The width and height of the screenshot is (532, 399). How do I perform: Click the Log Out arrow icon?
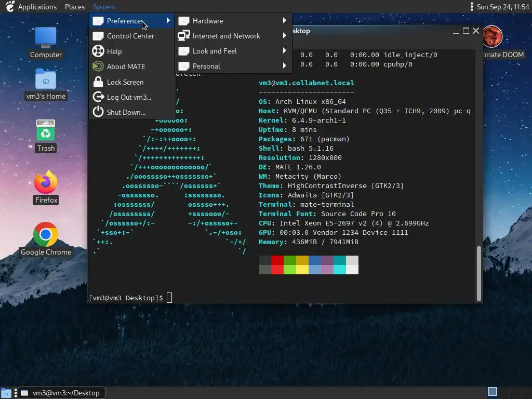coord(98,97)
